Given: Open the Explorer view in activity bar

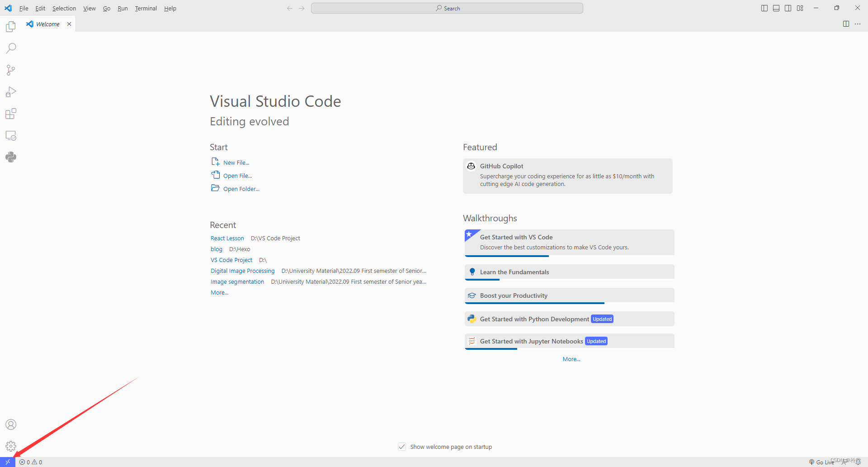Looking at the screenshot, I should 11,27.
